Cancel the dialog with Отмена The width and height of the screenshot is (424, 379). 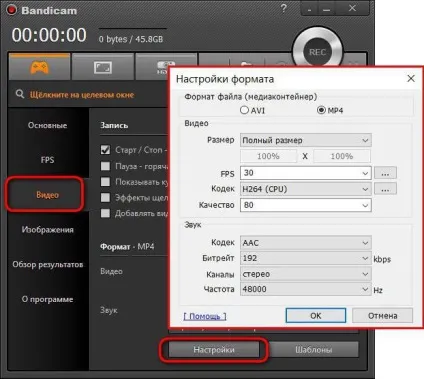coord(382,315)
